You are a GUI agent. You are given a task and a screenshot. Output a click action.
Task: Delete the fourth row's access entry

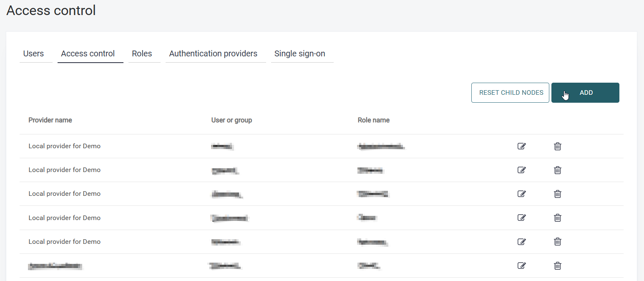557,218
